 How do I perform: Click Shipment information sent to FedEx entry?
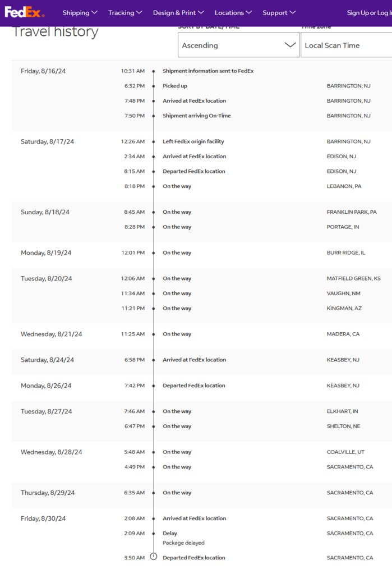tap(208, 71)
